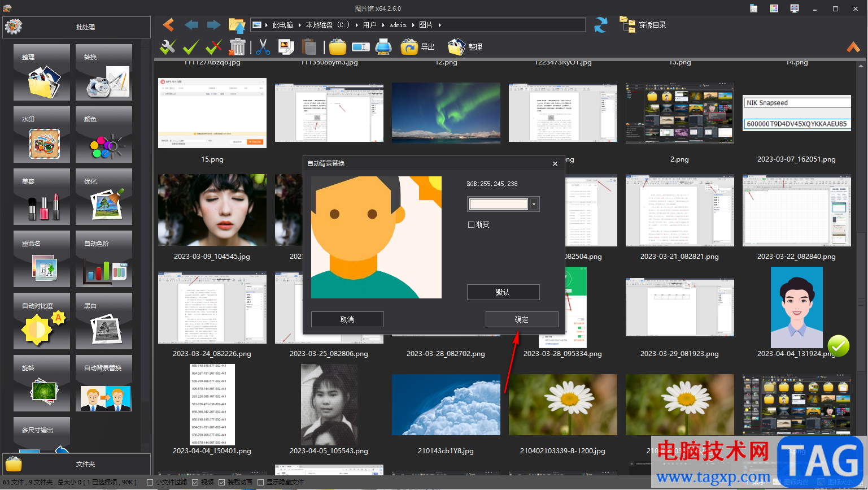Collapse toolbar with orange up chevron

[x=853, y=47]
